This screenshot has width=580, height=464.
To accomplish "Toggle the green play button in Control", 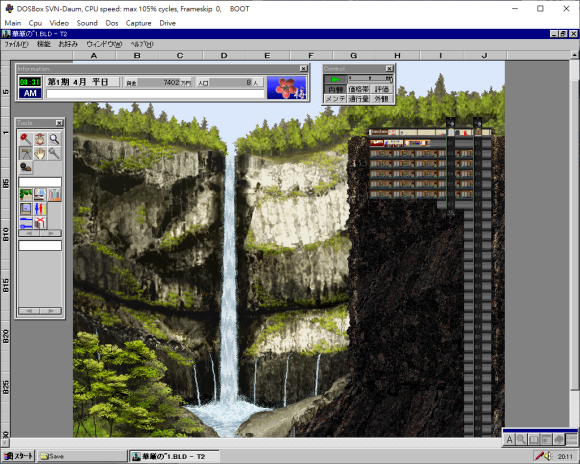I will pos(335,79).
